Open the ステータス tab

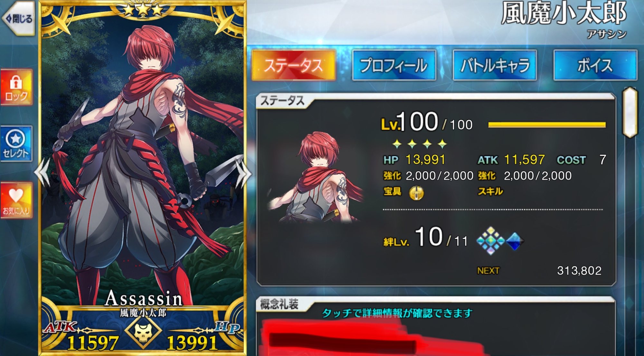[x=293, y=65]
